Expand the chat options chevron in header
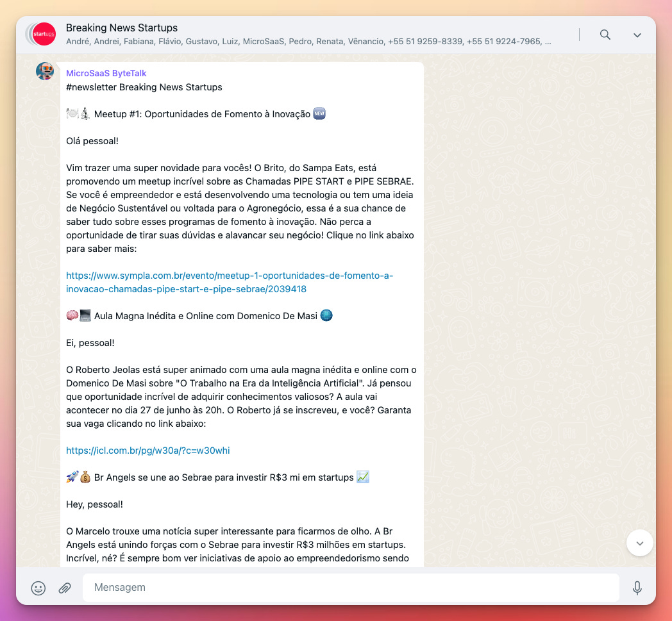This screenshot has width=672, height=621. 637,35
